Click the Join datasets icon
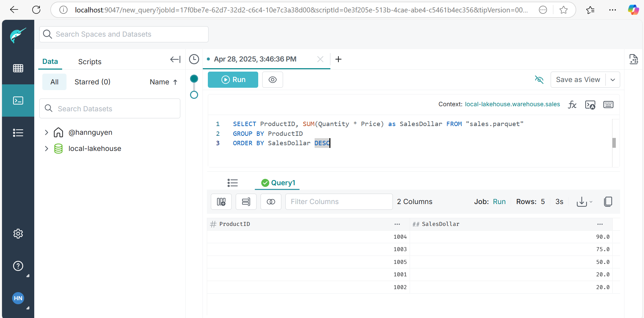Screen dimensions: 644x318 271,202
